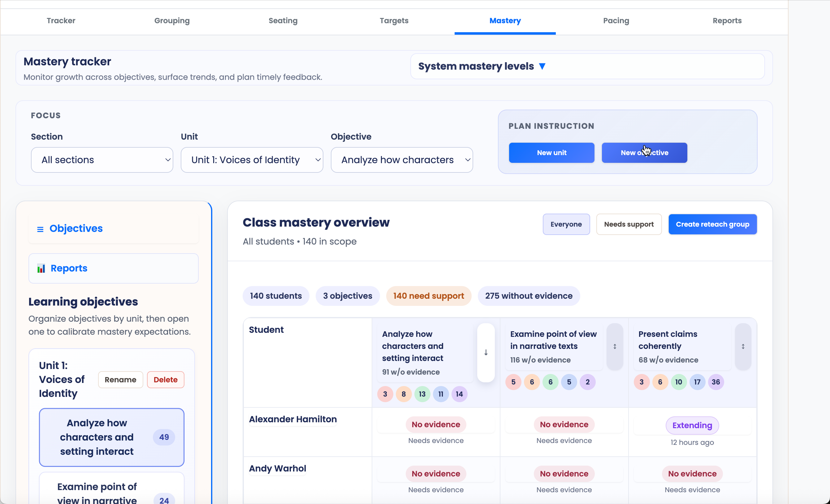830x504 pixels.
Task: Toggle the "Needs support" filter
Action: pyautogui.click(x=629, y=224)
